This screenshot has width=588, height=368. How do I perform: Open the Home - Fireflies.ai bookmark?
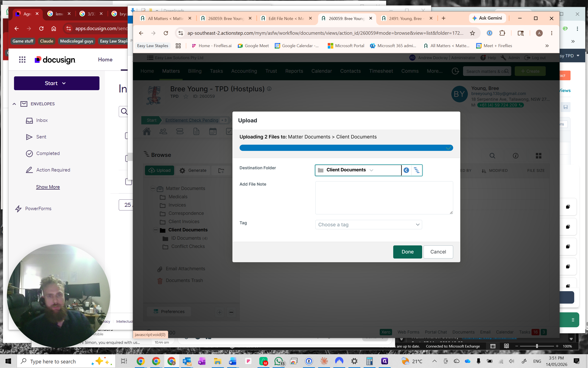211,46
